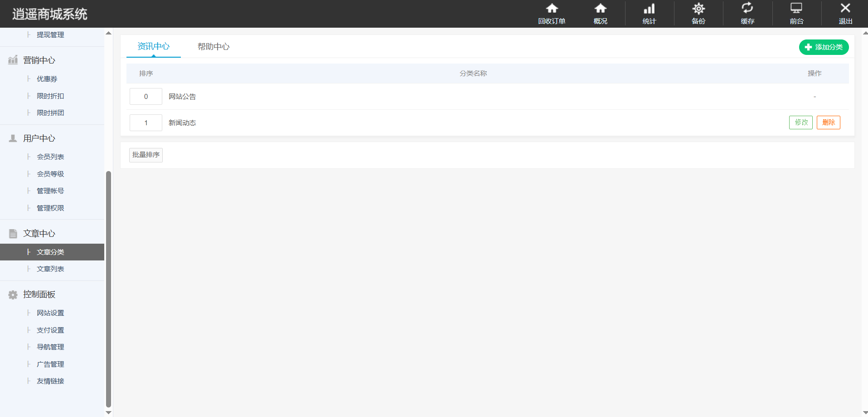Click the 控制面板 gear icon in sidebar

pyautogui.click(x=13, y=295)
